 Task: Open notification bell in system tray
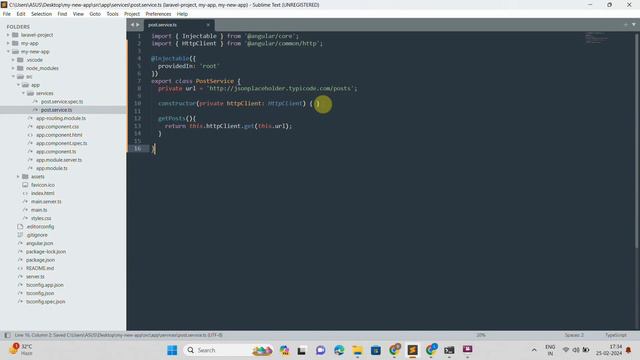[629, 350]
